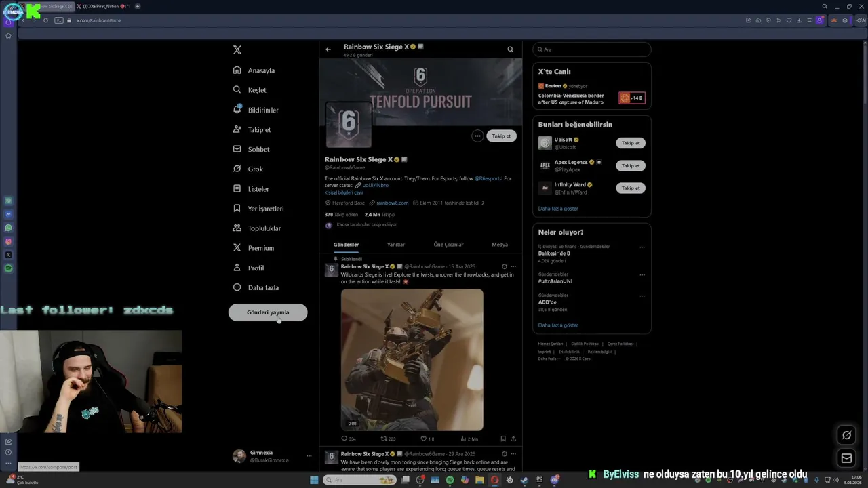Click the browser address bar URL

pos(98,20)
